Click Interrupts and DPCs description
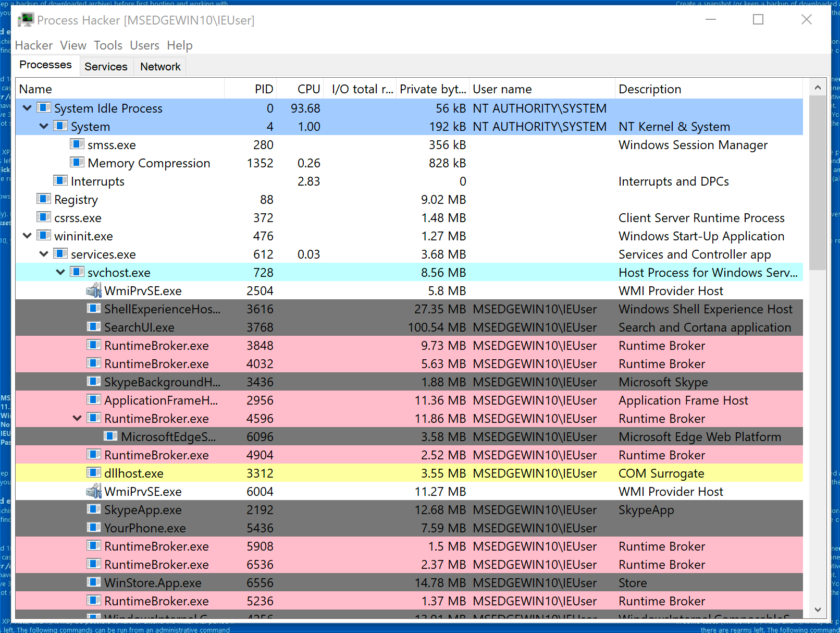 pyautogui.click(x=673, y=181)
